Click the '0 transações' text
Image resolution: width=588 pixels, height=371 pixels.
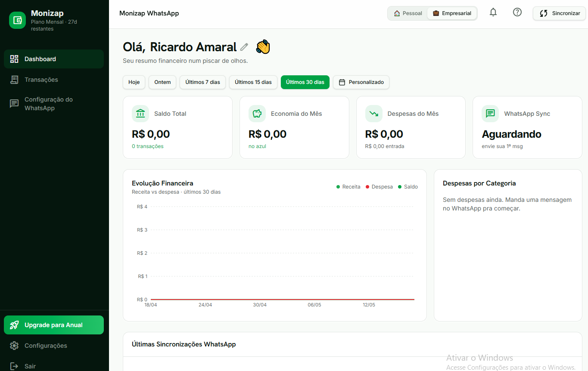148,146
